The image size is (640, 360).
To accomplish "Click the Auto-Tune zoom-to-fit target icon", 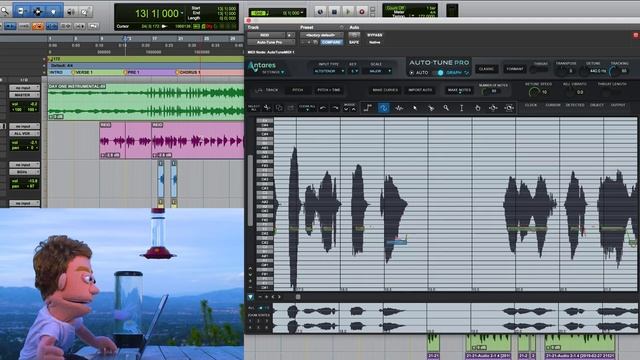I will 509,108.
